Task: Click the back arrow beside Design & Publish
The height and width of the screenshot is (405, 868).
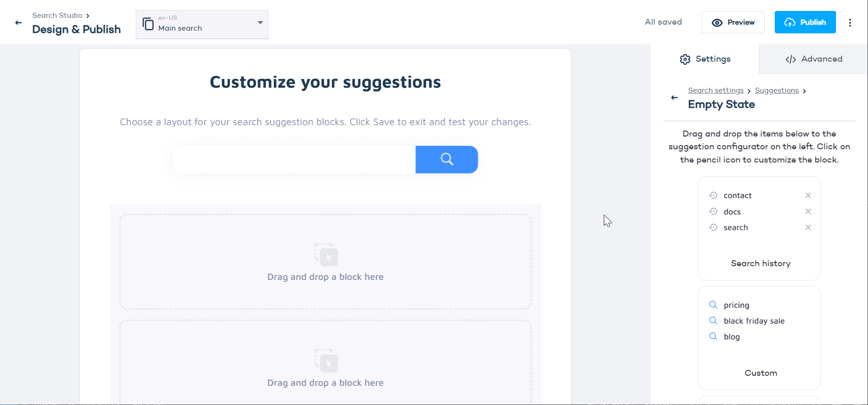Action: pyautogui.click(x=18, y=22)
